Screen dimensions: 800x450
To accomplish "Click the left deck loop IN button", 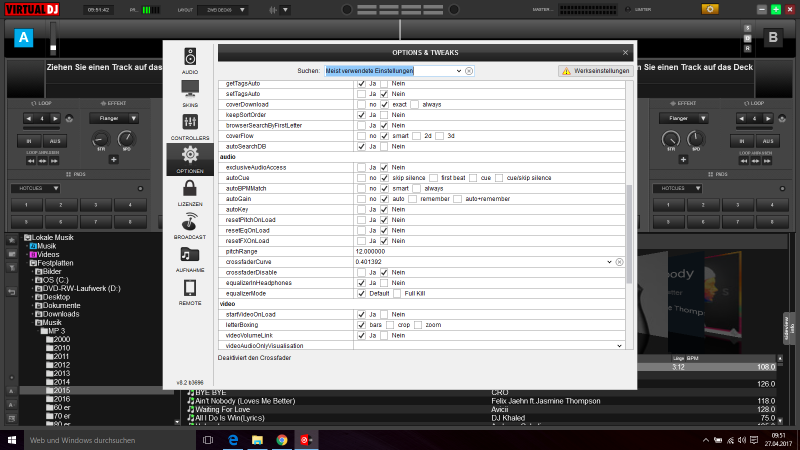I will tap(29, 141).
